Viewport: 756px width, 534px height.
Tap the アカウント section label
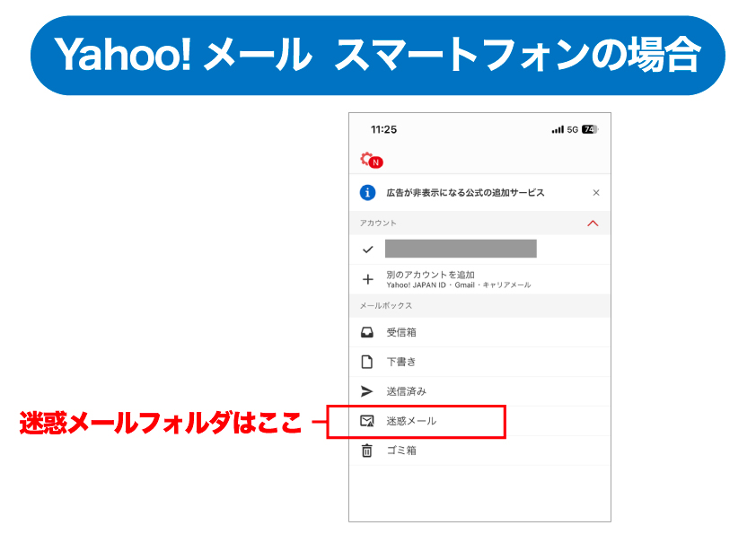(378, 223)
